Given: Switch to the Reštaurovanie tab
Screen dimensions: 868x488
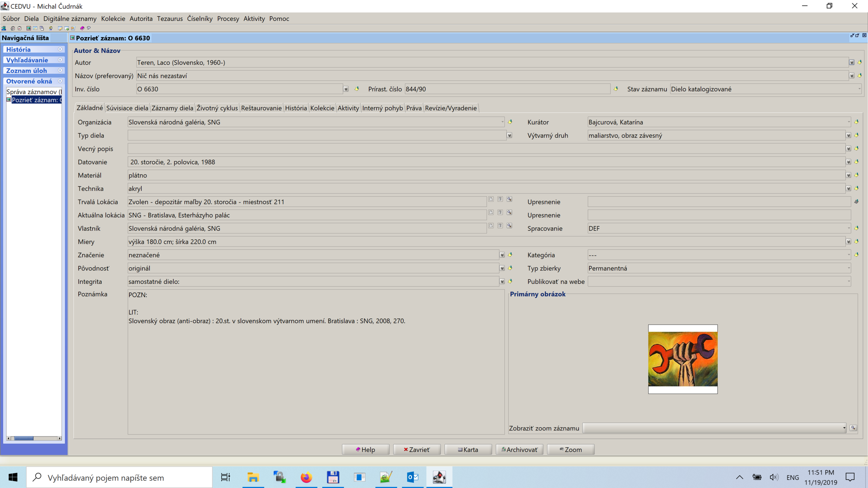Looking at the screenshot, I should 261,108.
